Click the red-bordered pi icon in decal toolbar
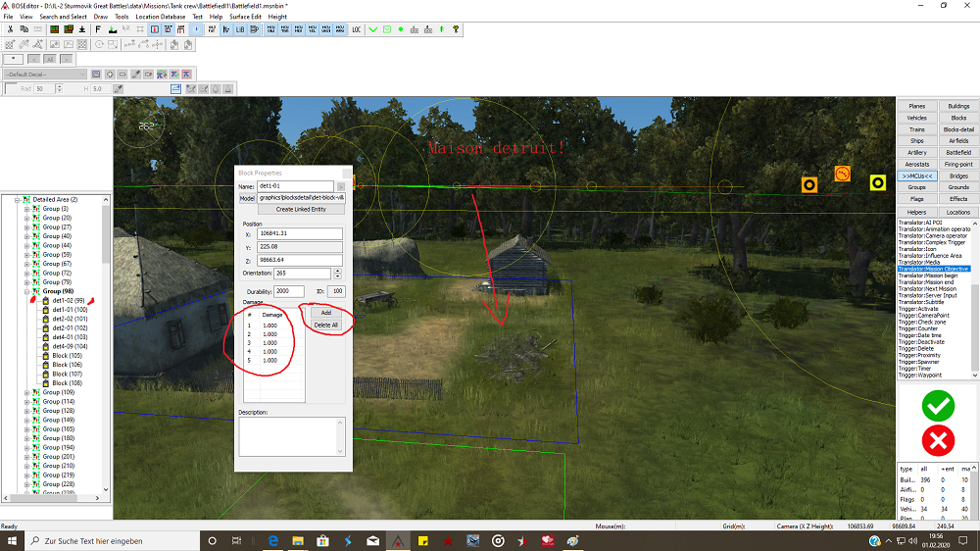The image size is (980, 551). [x=186, y=75]
